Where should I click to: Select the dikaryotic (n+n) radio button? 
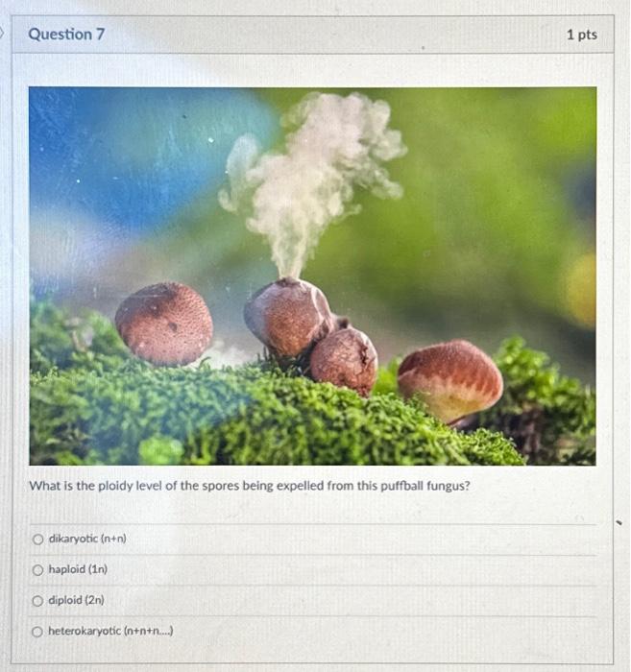coord(38,540)
